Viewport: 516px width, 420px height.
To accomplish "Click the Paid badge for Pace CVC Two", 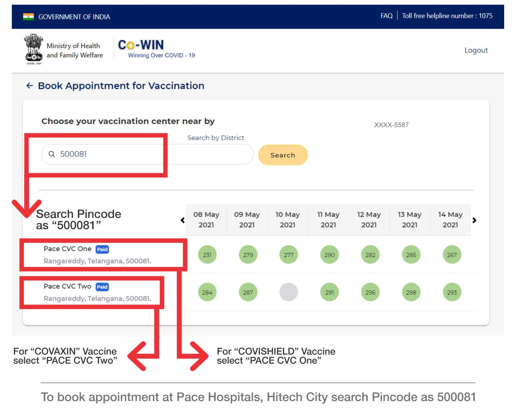I will (102, 287).
